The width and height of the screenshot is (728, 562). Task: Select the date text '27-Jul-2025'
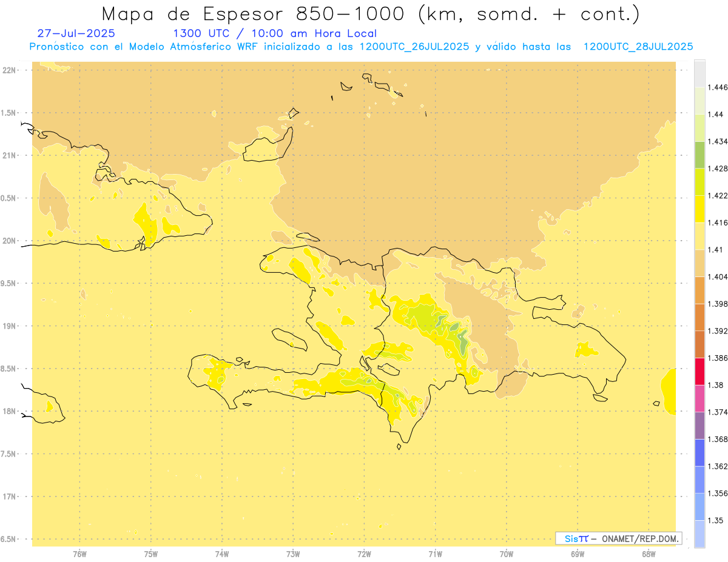pos(76,33)
